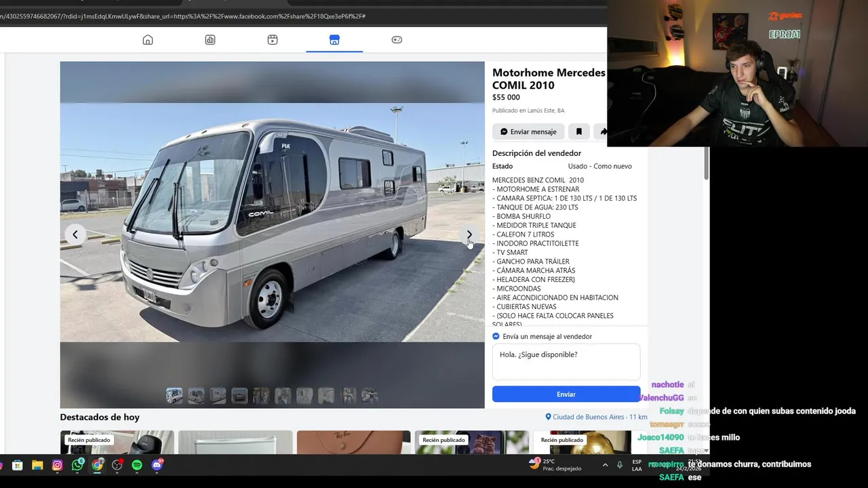Screen dimensions: 868x488
Task: Select the last photo thumbnail in the gallery strip
Action: click(370, 395)
